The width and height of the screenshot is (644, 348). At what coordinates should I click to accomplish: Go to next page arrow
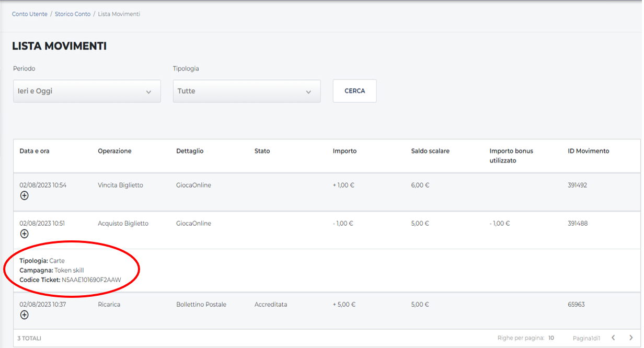tap(631, 338)
